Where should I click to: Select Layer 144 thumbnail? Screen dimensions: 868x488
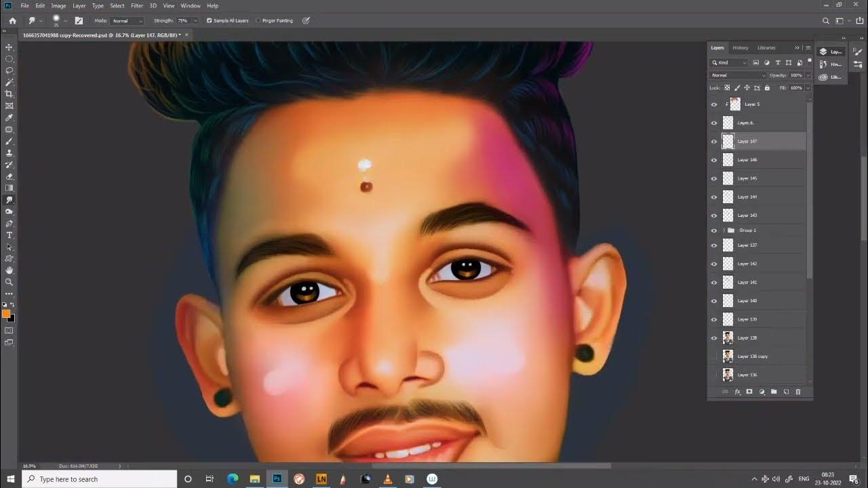728,197
